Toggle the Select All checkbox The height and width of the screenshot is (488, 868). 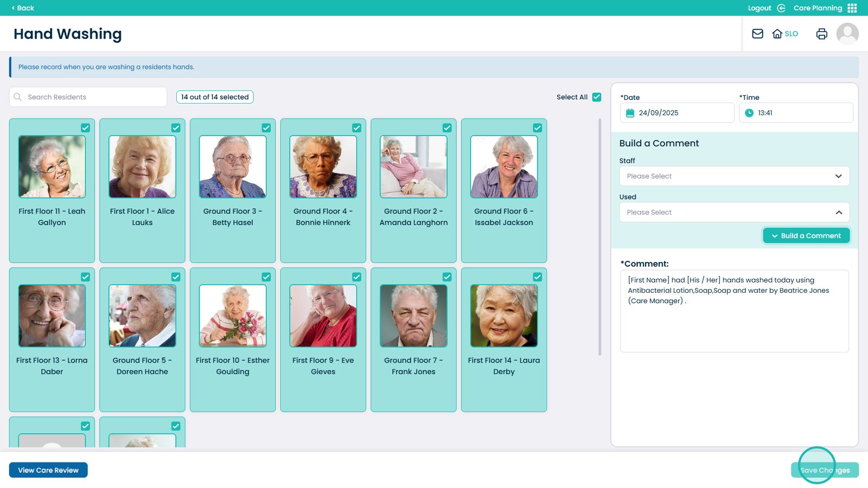(x=597, y=97)
